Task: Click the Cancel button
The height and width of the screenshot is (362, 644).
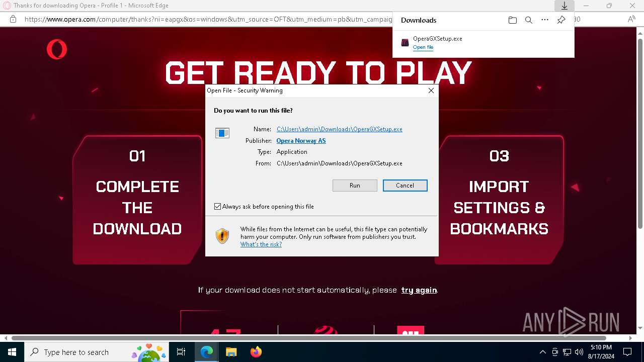Action: [405, 186]
